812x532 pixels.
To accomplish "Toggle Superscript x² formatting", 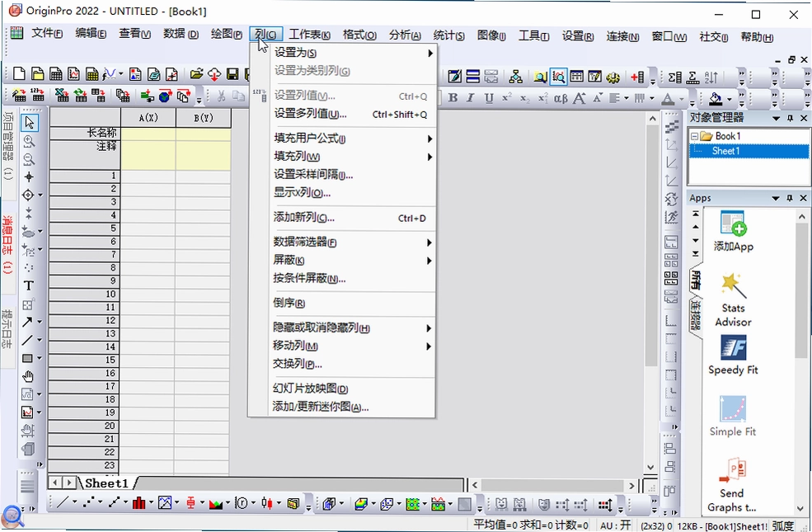I will tap(507, 97).
